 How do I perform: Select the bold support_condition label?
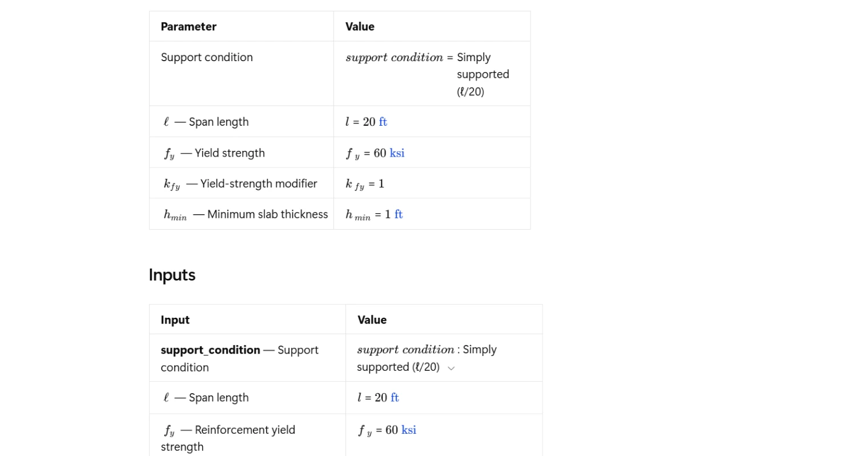click(210, 350)
